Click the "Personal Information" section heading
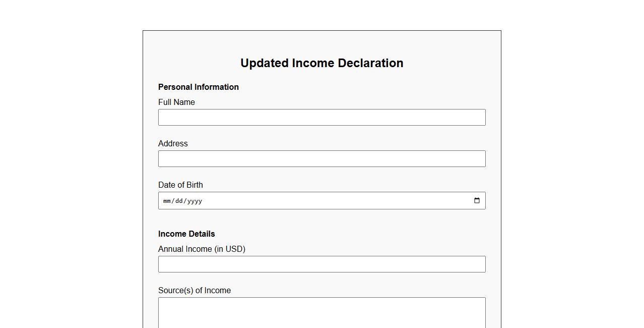The width and height of the screenshot is (644, 328). tap(199, 87)
